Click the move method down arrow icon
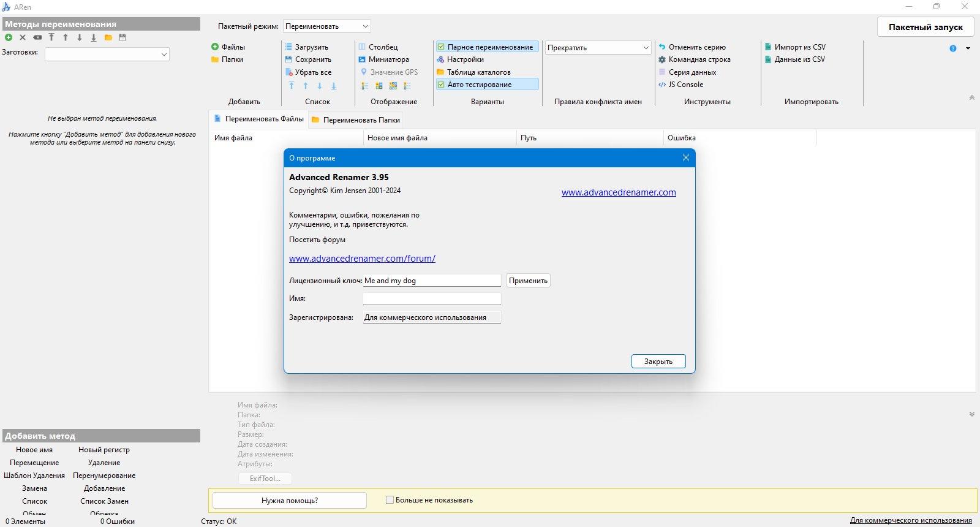 click(x=80, y=37)
